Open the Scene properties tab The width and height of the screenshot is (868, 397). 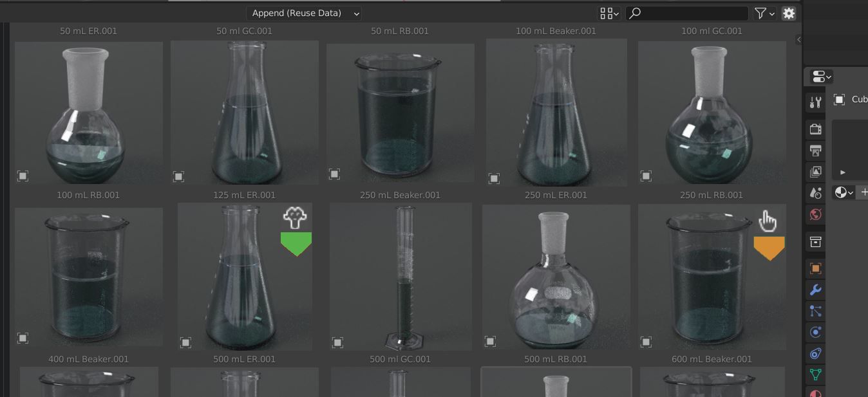(815, 193)
